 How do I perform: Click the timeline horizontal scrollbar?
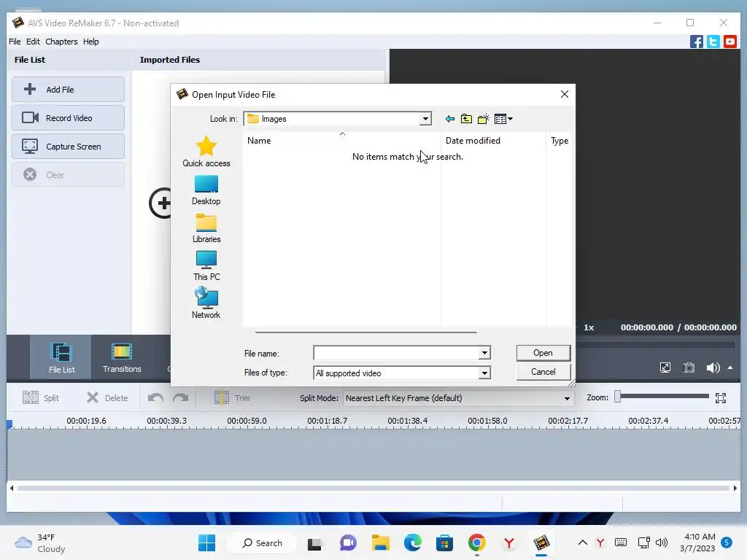[x=373, y=488]
